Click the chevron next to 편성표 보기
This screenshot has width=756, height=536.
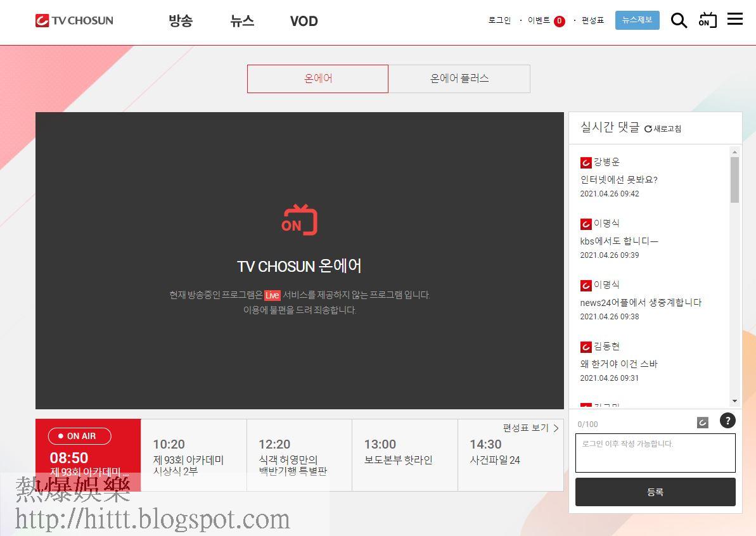[556, 428]
